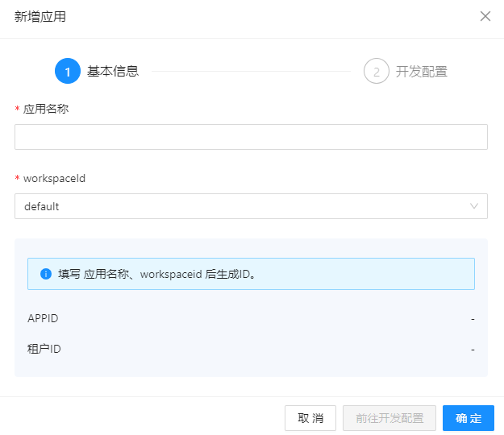Click the APPID label

click(43, 318)
